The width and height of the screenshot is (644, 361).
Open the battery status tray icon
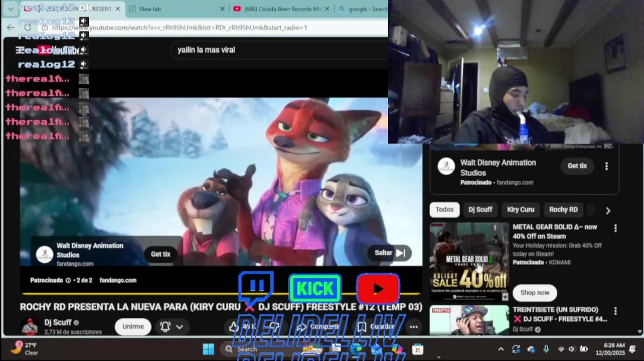[x=584, y=349]
